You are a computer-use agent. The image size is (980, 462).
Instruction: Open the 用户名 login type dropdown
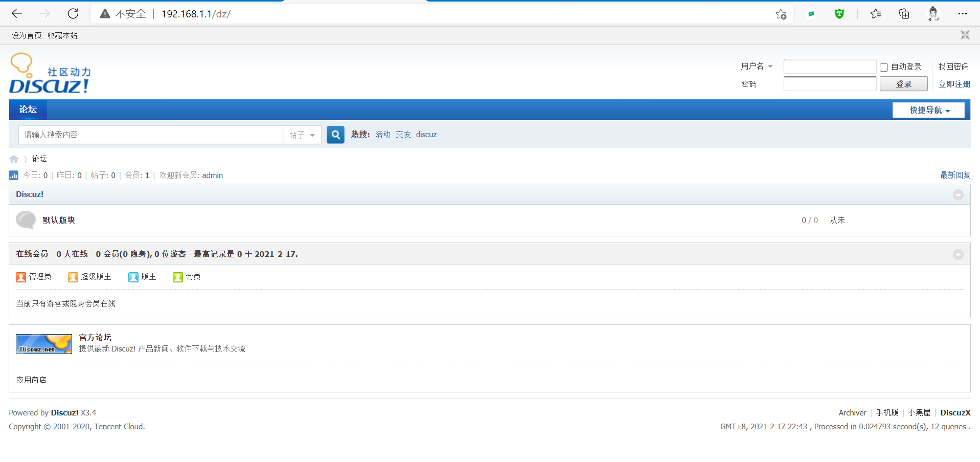[x=757, y=67]
